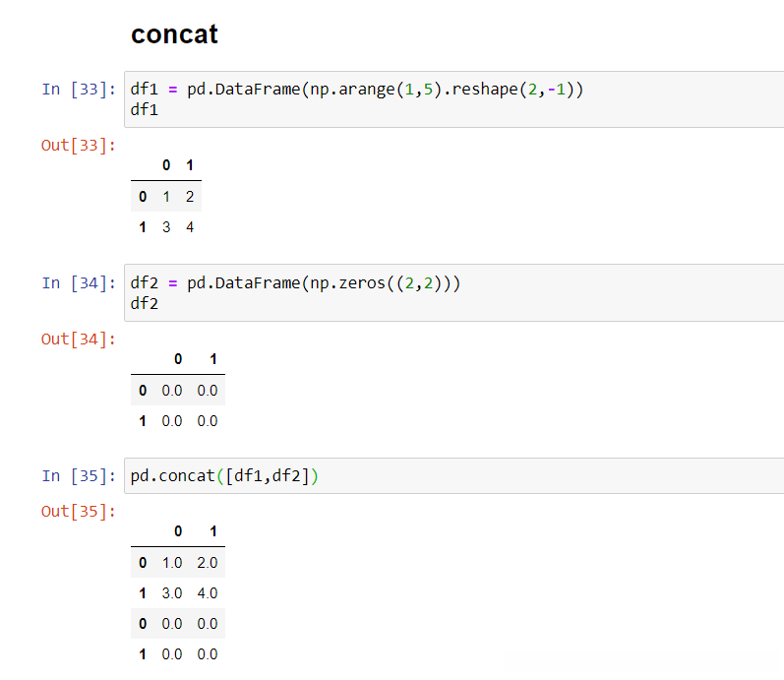
Task: Click value 4 in the df1 output table
Action: click(x=189, y=227)
